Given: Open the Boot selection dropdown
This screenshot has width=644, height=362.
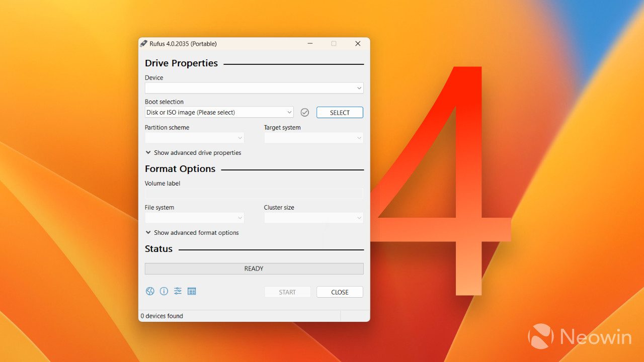Looking at the screenshot, I should click(x=219, y=112).
